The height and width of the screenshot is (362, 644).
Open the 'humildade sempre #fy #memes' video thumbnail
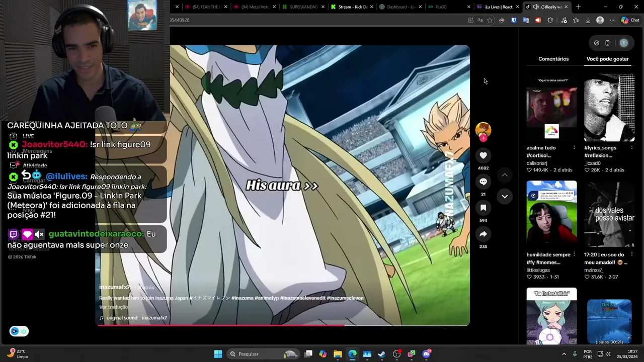[551, 214]
